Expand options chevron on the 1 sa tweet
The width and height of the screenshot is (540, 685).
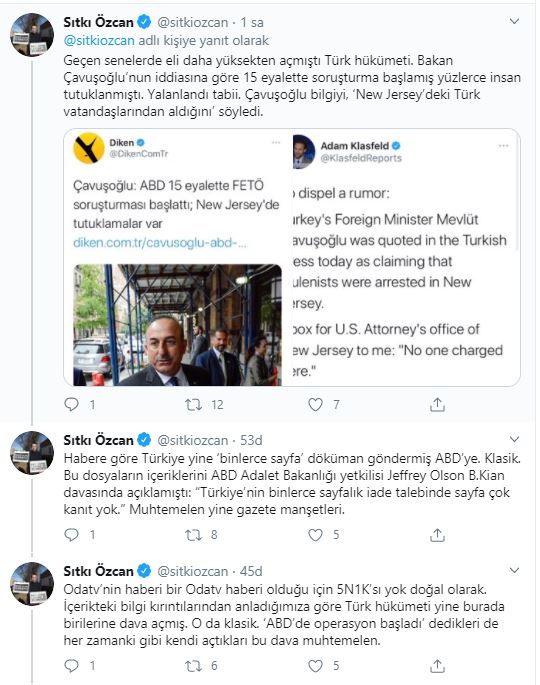[514, 21]
